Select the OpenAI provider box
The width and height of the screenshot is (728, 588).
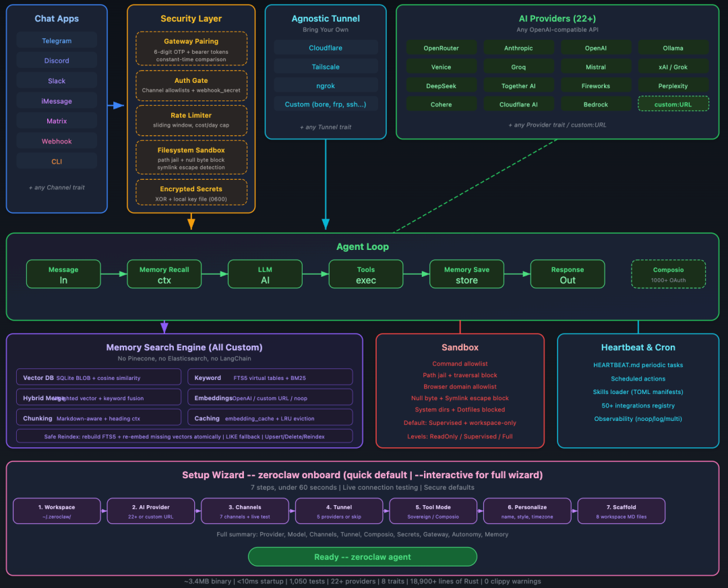[596, 48]
